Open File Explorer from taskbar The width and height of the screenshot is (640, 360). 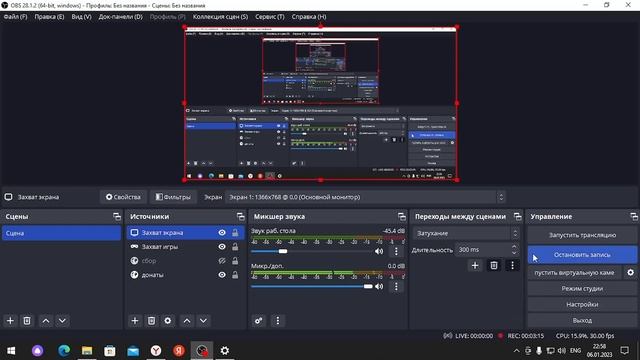click(x=87, y=351)
